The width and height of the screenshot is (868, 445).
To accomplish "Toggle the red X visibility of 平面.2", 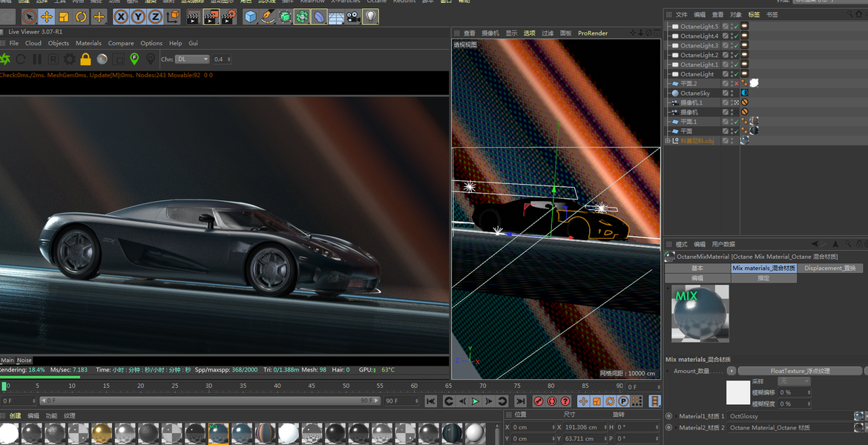I will pyautogui.click(x=735, y=84).
